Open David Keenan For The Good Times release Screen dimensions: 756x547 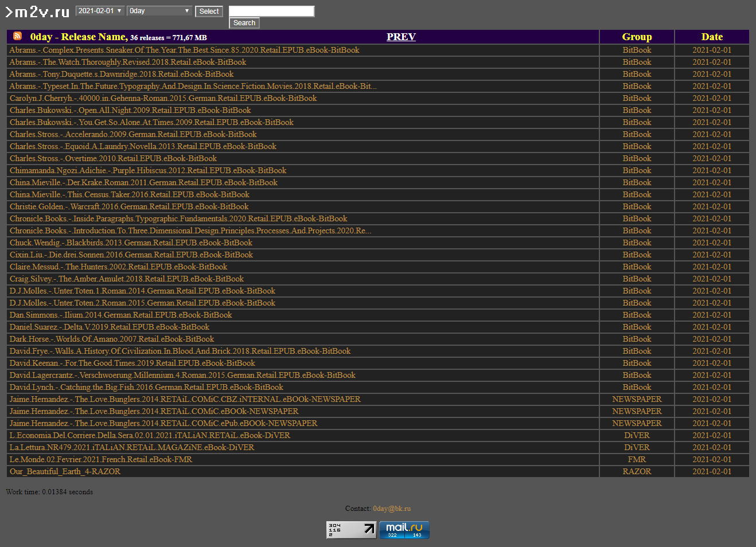[133, 363]
